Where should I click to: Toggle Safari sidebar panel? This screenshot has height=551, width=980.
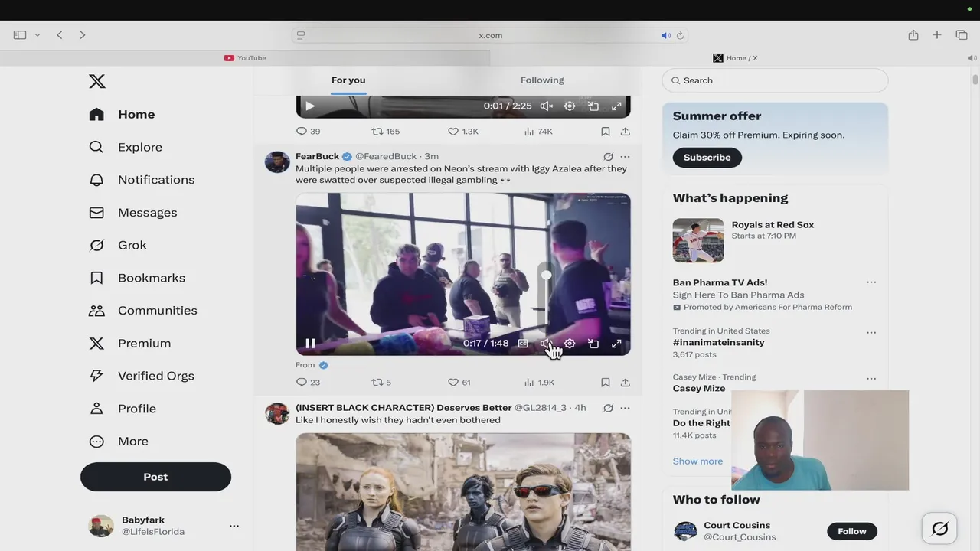point(20,35)
